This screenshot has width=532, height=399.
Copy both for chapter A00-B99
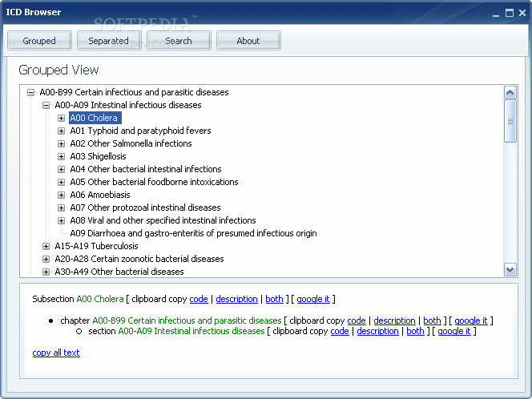[x=432, y=320]
